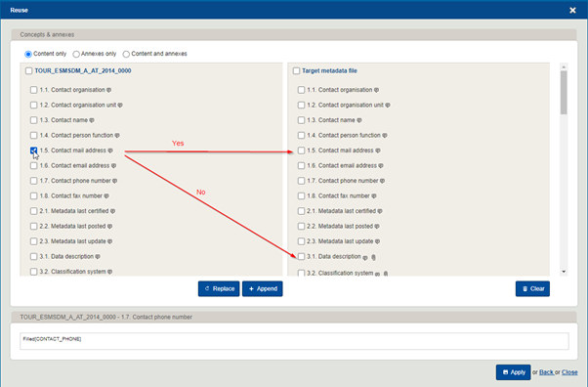Viewport: 588px width, 387px height.
Task: Click target label 1.6 Contact email address
Action: point(342,165)
